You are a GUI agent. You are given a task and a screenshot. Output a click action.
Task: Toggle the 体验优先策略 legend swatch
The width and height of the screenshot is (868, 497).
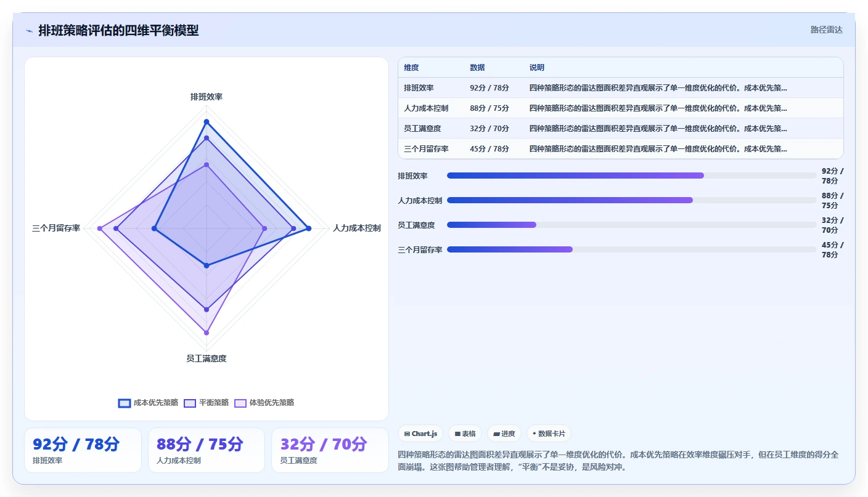click(240, 403)
